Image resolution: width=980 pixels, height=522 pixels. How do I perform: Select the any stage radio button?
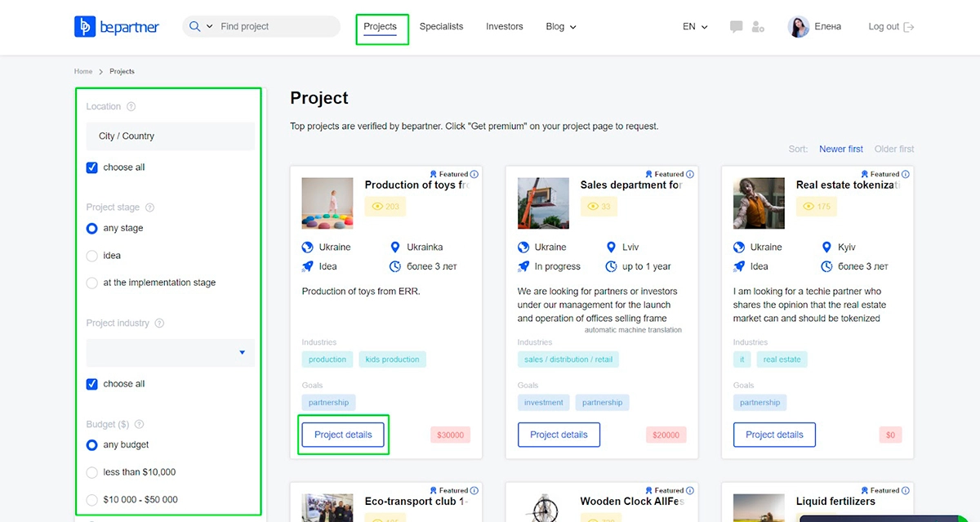tap(92, 229)
